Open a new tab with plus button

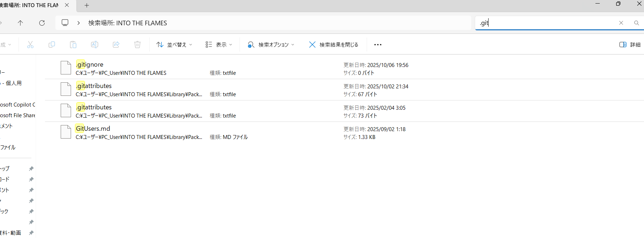click(x=87, y=5)
